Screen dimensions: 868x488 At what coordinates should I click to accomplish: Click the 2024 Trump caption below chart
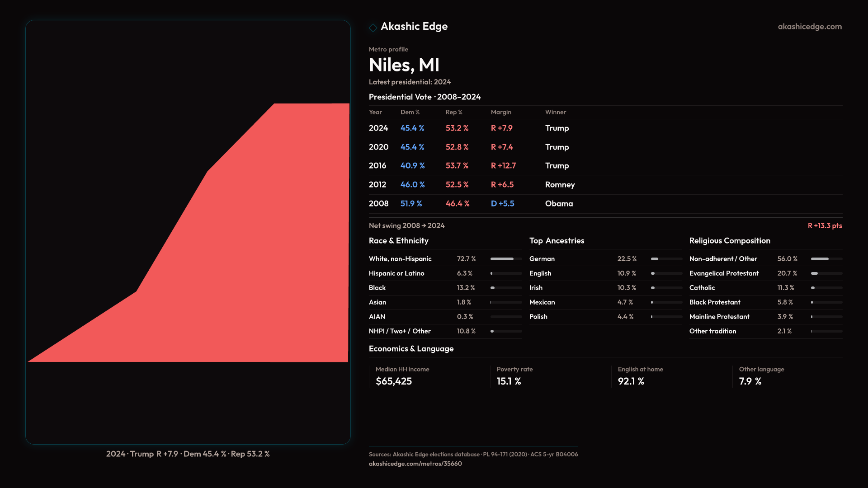pyautogui.click(x=188, y=454)
